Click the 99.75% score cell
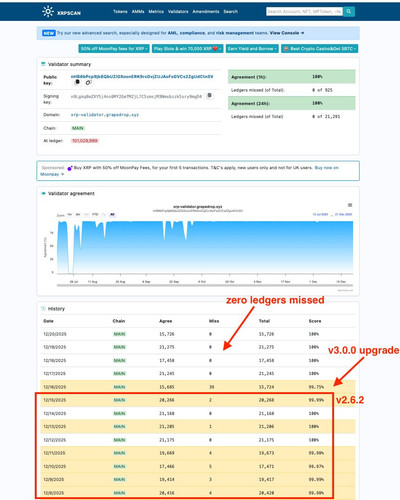400x500 pixels. pos(316,387)
